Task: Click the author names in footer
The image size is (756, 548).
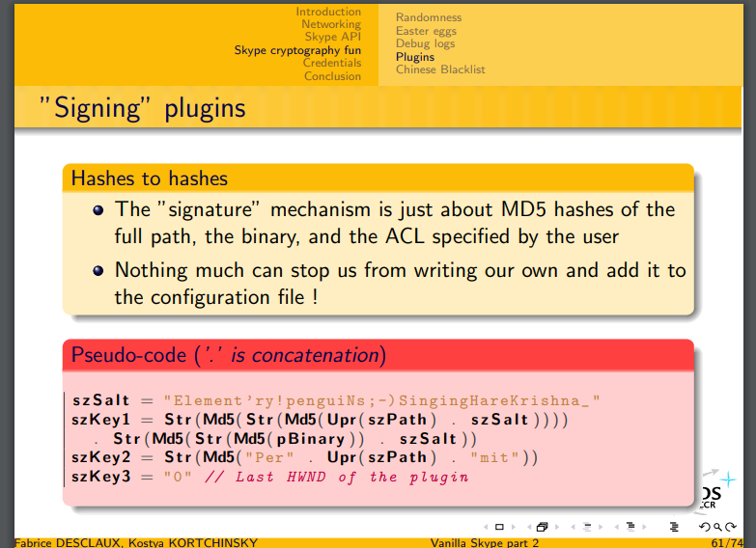Action: point(136,543)
